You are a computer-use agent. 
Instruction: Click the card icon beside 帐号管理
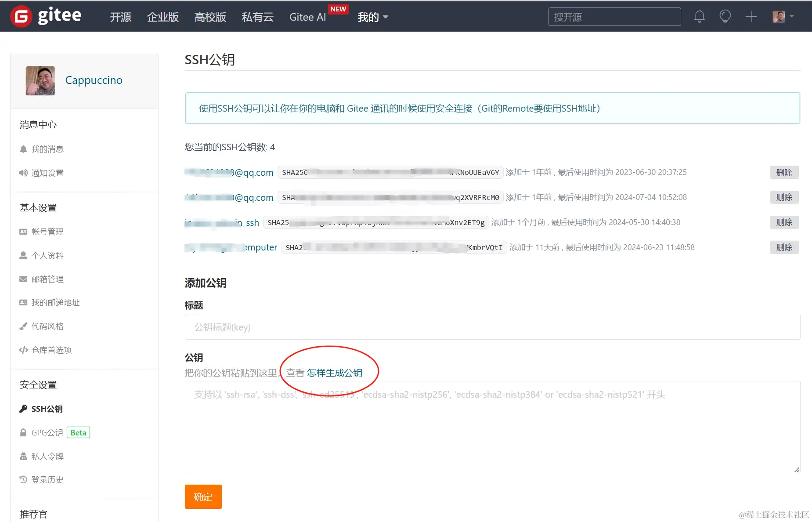(x=23, y=232)
